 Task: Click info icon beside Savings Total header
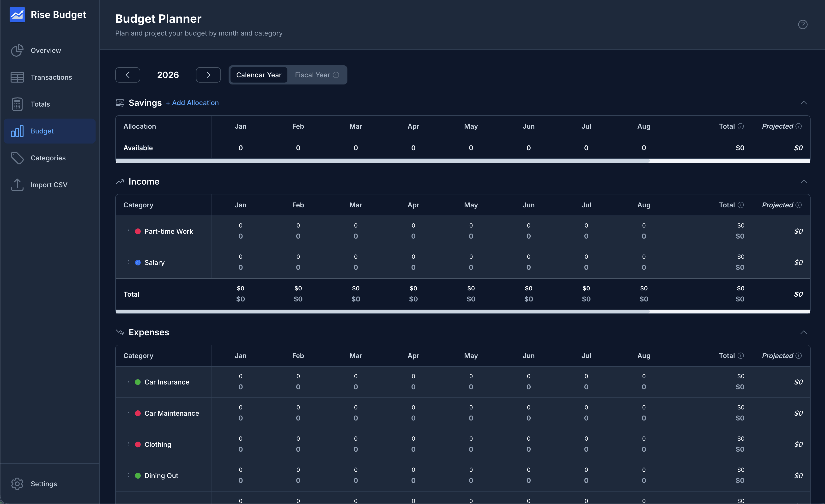click(x=741, y=126)
